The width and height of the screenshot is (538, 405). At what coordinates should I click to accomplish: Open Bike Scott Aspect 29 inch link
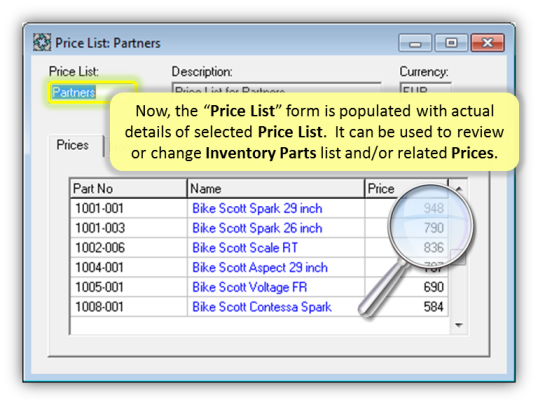[260, 267]
